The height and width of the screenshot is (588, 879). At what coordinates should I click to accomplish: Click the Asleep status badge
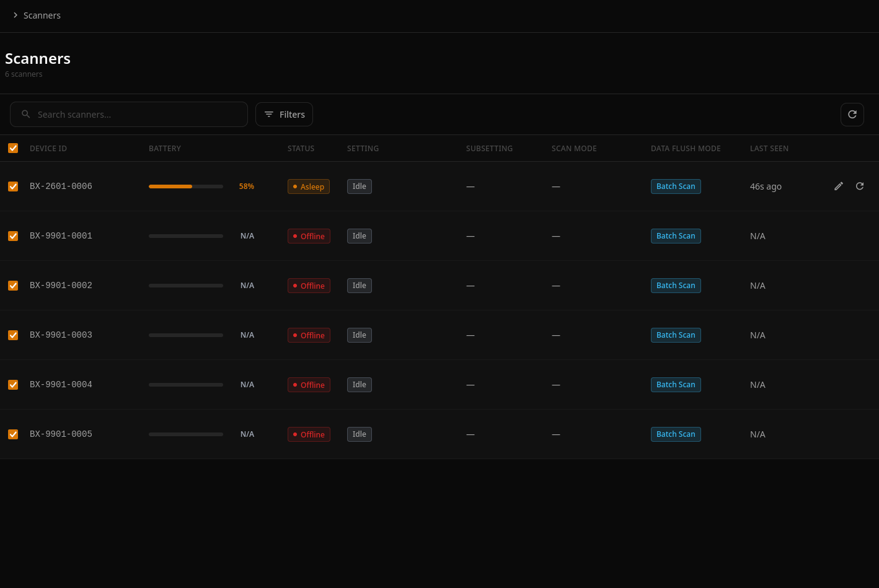coord(309,186)
